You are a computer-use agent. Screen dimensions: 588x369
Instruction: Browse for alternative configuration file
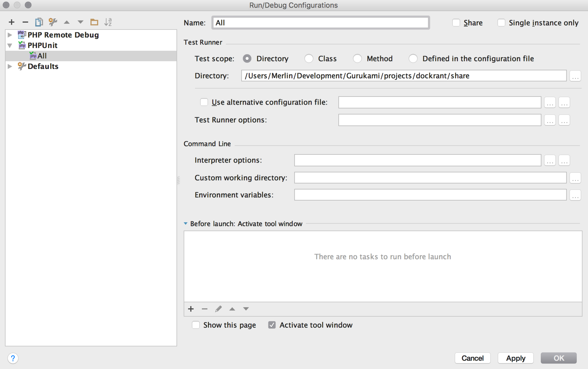[x=550, y=102]
